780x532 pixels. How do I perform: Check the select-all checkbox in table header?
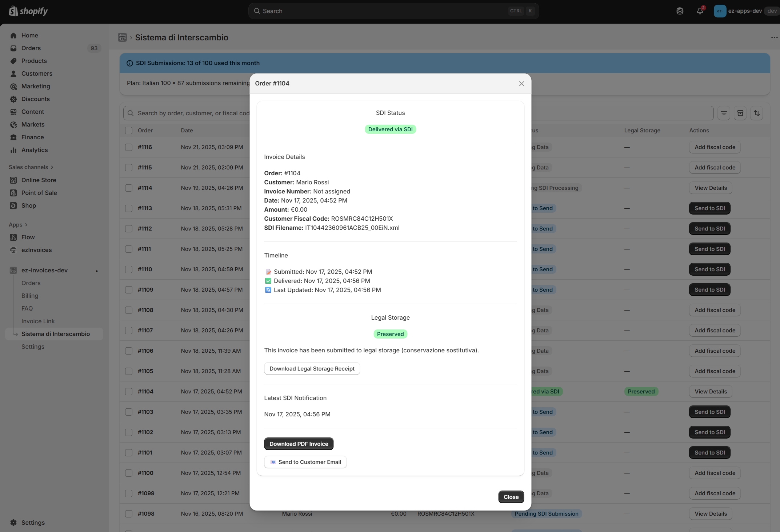tap(129, 131)
